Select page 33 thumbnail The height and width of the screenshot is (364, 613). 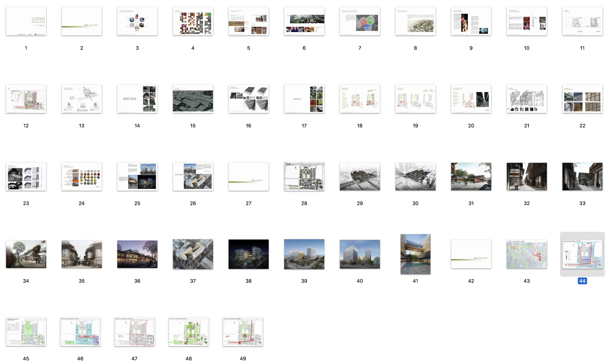click(582, 176)
